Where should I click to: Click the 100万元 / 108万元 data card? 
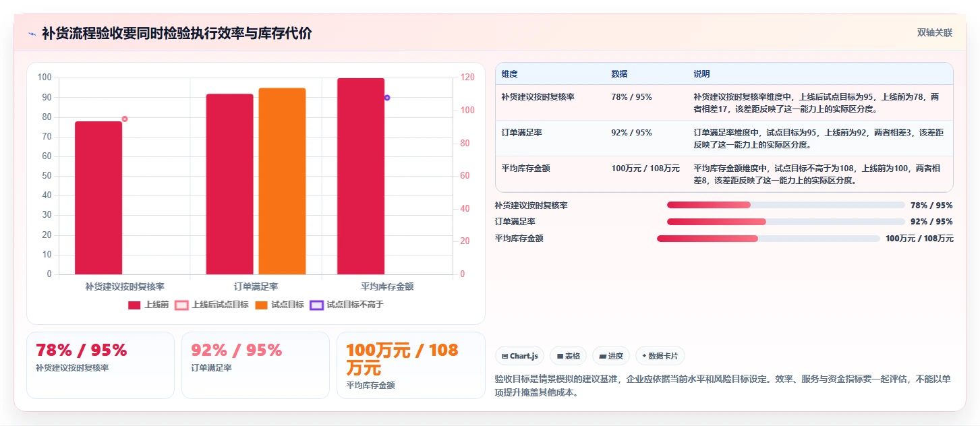click(x=411, y=365)
